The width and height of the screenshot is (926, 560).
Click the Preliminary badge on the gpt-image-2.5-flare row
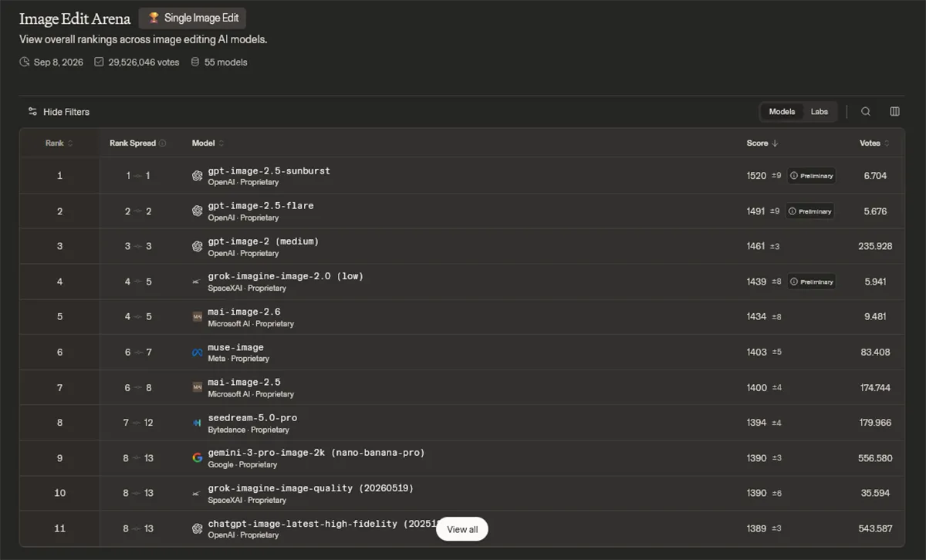(810, 211)
